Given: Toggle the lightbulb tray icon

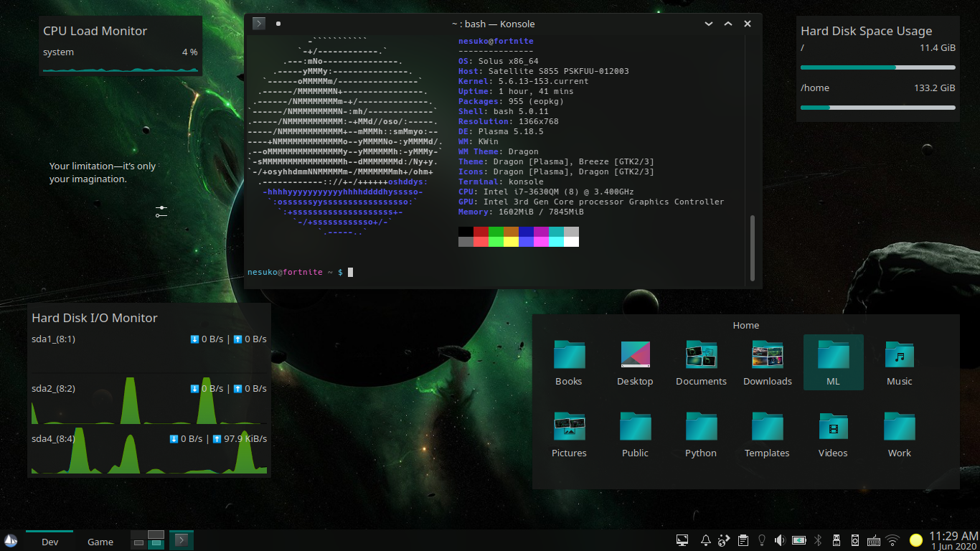Looking at the screenshot, I should coord(762,540).
